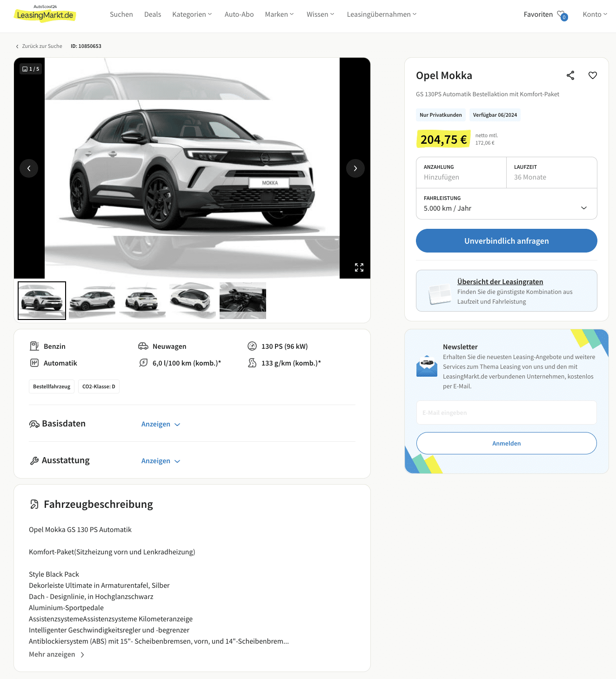The height and width of the screenshot is (679, 616).
Task: Open Favoriten heart in header
Action: (562, 15)
